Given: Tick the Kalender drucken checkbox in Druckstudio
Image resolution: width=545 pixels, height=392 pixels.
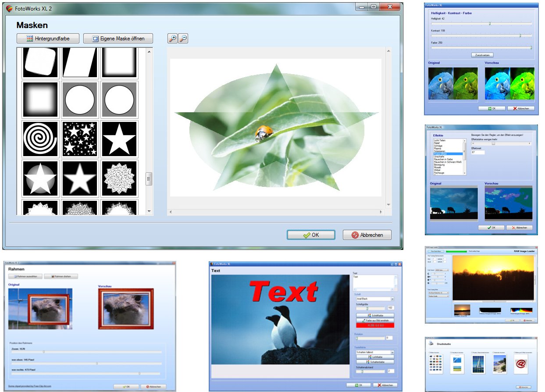Looking at the screenshot, I should click(494, 353).
